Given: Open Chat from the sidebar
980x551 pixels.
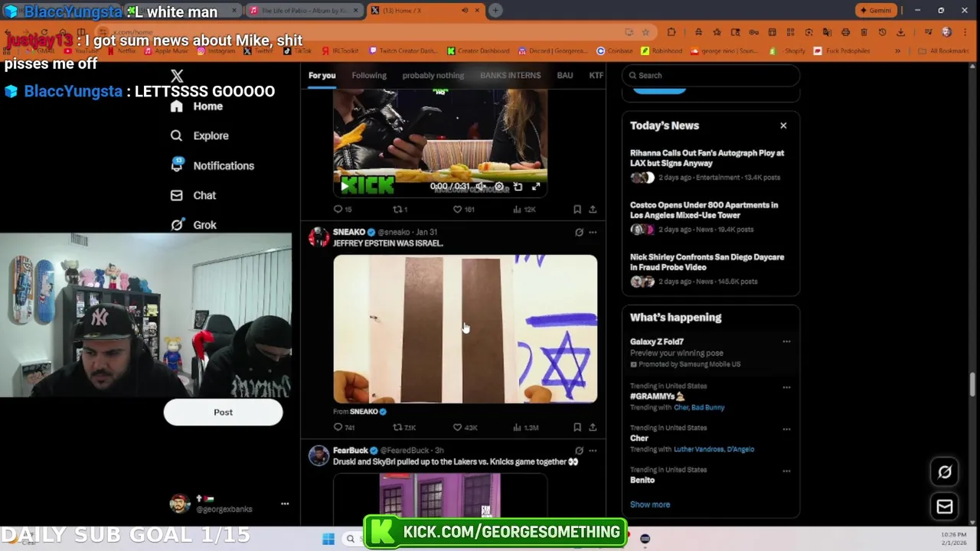Looking at the screenshot, I should (193, 195).
